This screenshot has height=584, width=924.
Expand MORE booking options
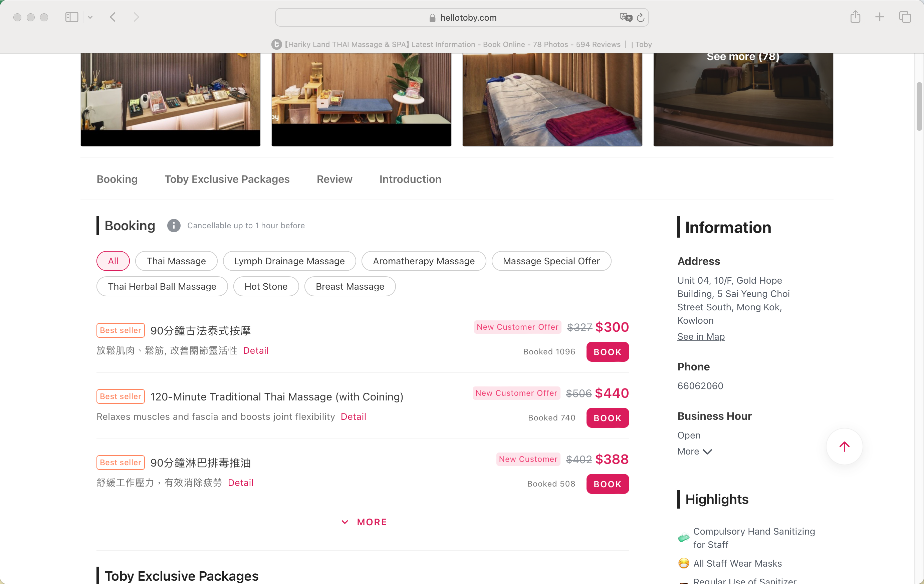[x=364, y=522]
